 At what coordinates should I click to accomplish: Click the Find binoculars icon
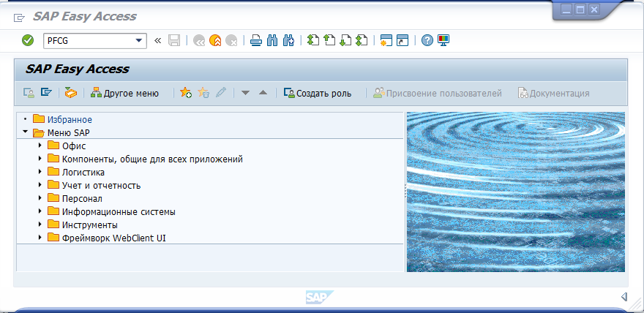click(x=272, y=40)
